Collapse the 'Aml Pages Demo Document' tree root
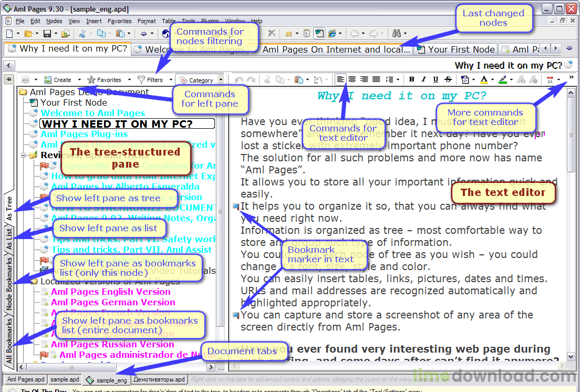This screenshot has width=580, height=392. (x=23, y=91)
